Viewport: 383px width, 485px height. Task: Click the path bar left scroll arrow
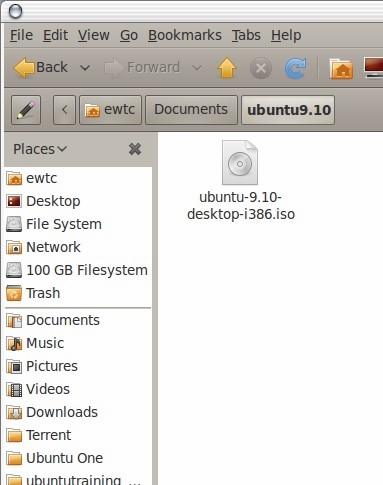coord(64,110)
